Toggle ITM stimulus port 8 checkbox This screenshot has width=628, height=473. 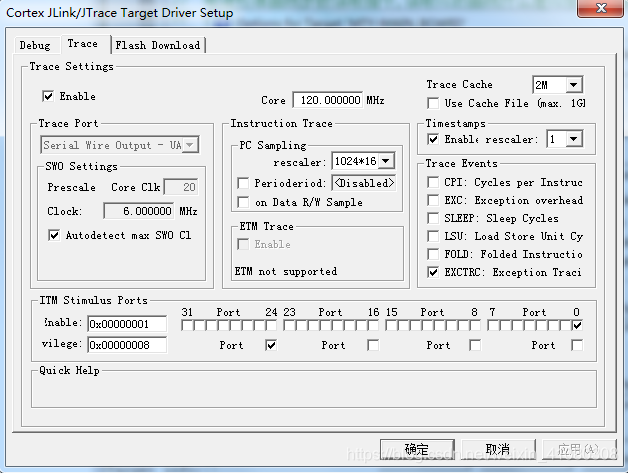[x=475, y=325]
